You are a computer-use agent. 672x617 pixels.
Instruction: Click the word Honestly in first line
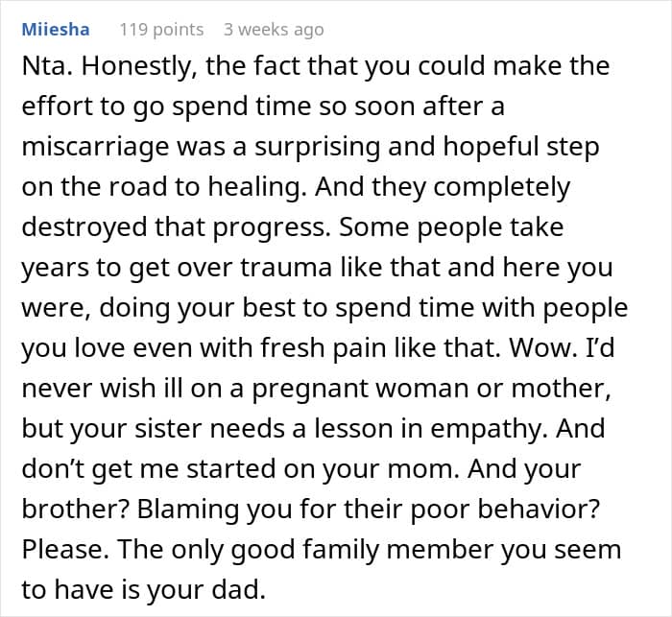[x=139, y=67]
